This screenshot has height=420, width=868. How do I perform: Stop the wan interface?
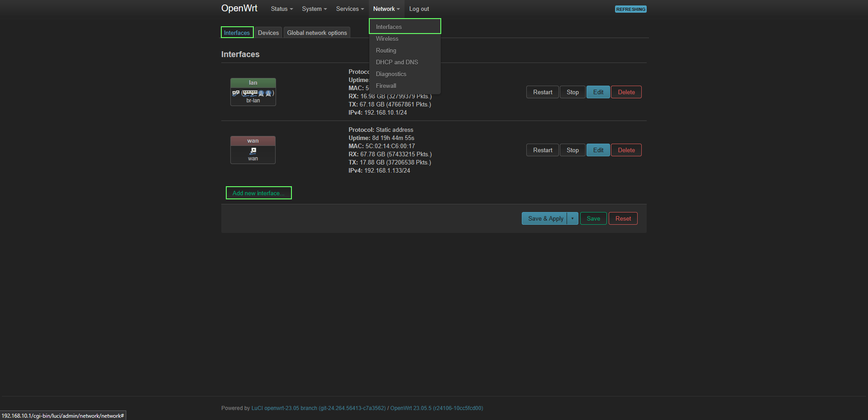[572, 150]
